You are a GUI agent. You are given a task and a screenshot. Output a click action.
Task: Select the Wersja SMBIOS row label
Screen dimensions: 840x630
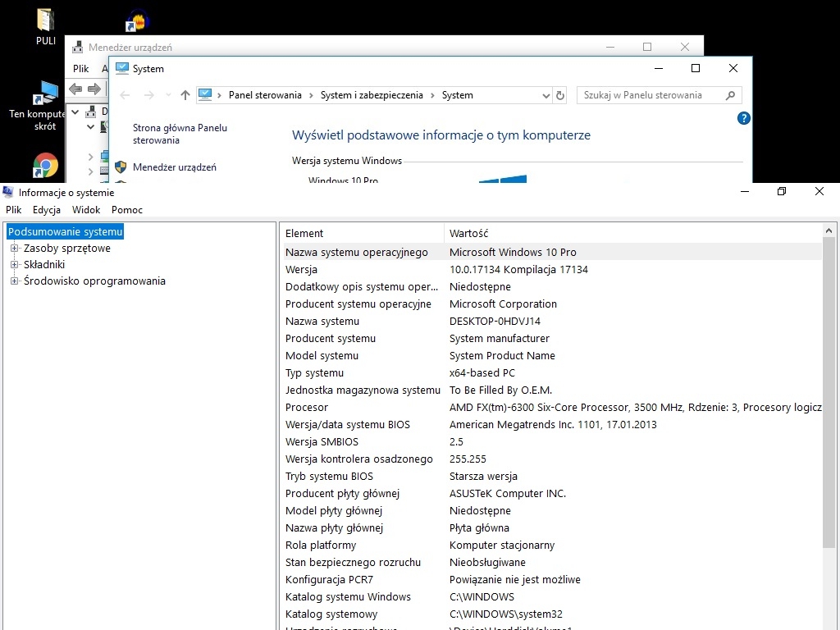tap(322, 442)
